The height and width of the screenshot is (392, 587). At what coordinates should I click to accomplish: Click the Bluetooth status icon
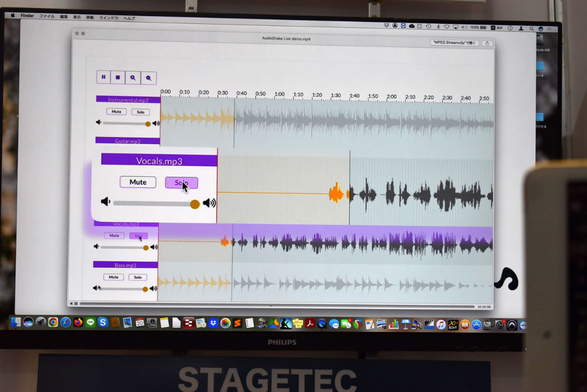pyautogui.click(x=438, y=26)
